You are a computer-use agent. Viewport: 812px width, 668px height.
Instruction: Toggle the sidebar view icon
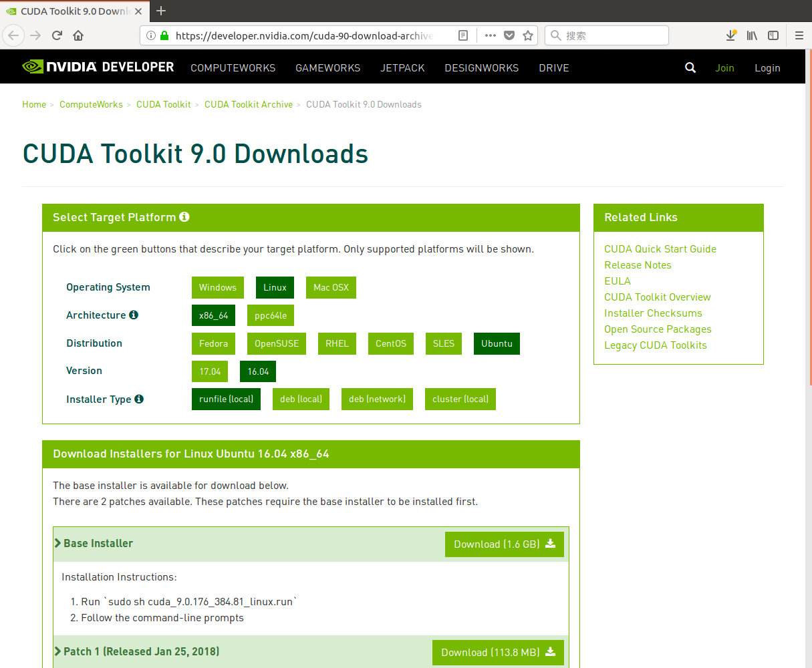773,35
